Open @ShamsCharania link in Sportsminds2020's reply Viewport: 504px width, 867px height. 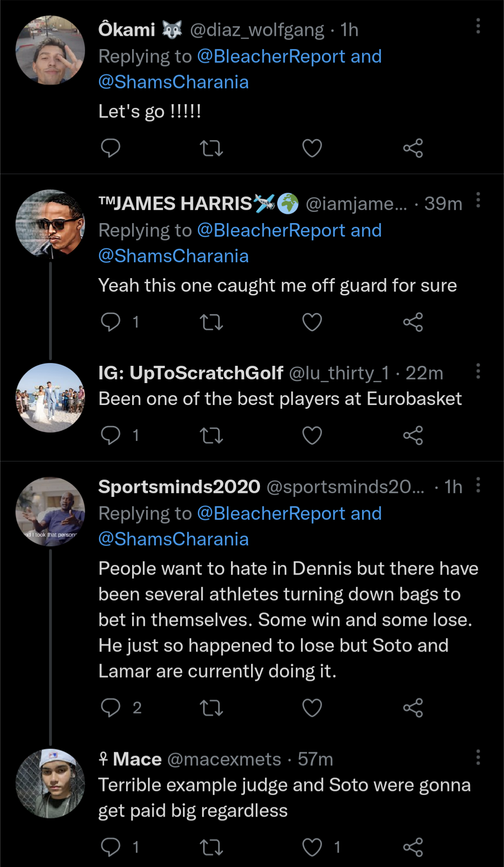[x=174, y=539]
